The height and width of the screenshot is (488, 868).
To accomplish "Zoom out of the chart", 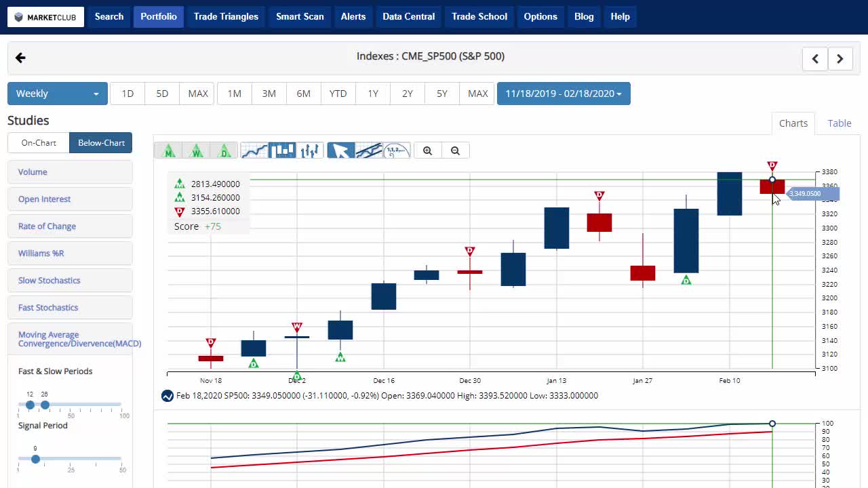I will (456, 150).
